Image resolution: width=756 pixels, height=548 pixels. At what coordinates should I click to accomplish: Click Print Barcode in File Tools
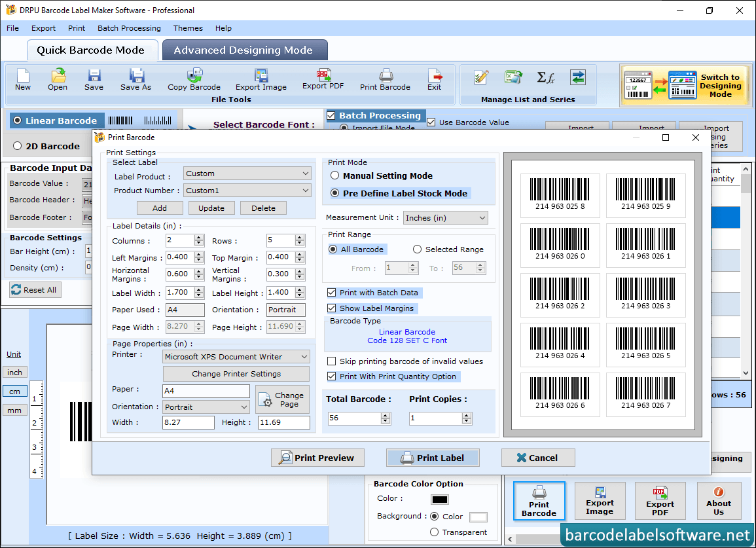click(x=385, y=80)
